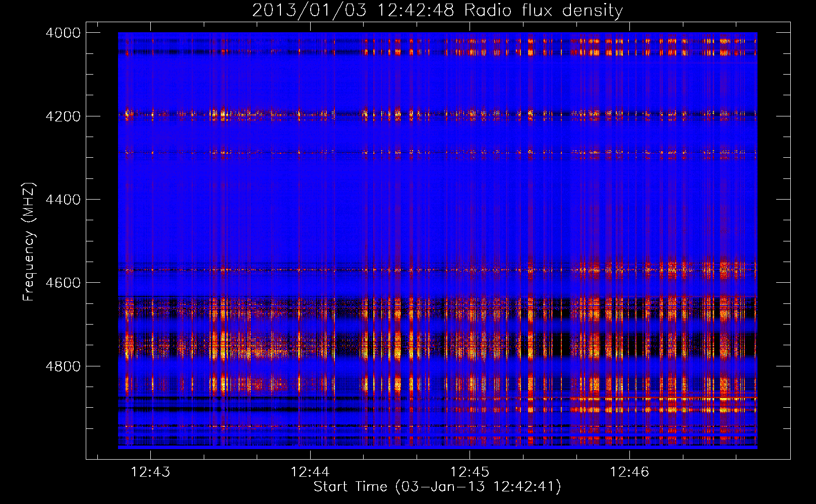This screenshot has height=504, width=816.
Task: Click the 4000 frequency tick label
Action: [x=63, y=33]
